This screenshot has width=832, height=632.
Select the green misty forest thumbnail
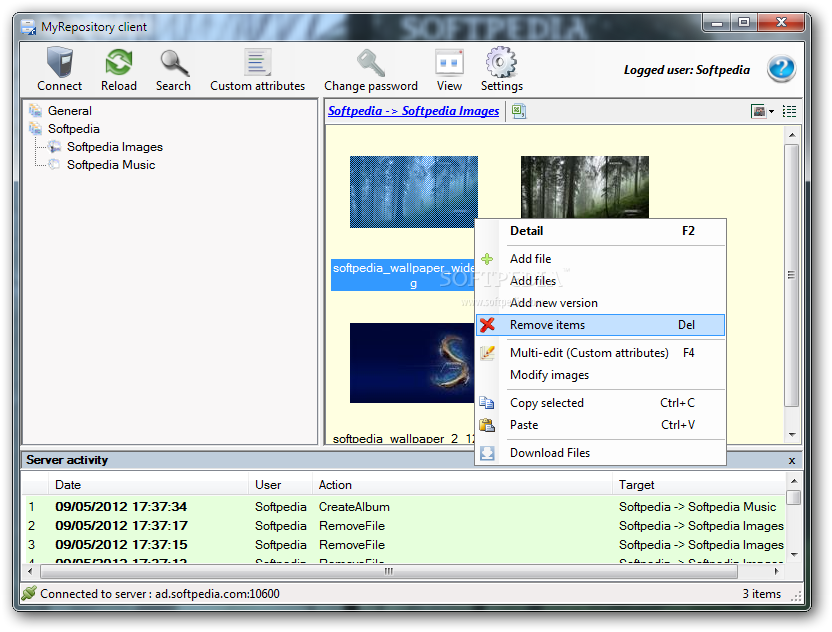click(x=584, y=187)
